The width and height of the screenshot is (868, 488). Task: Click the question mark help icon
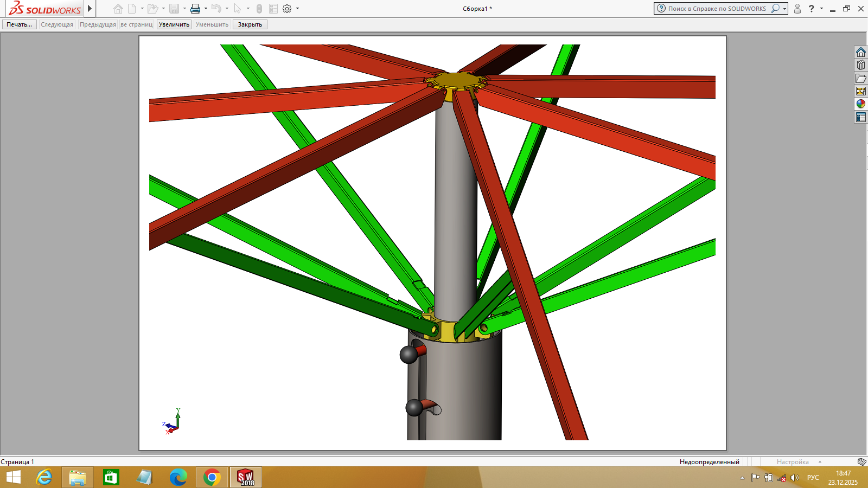[811, 9]
